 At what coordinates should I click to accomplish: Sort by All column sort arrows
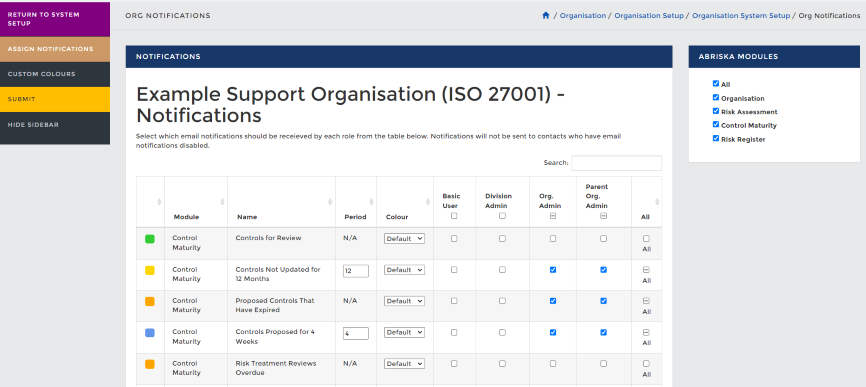pos(657,202)
